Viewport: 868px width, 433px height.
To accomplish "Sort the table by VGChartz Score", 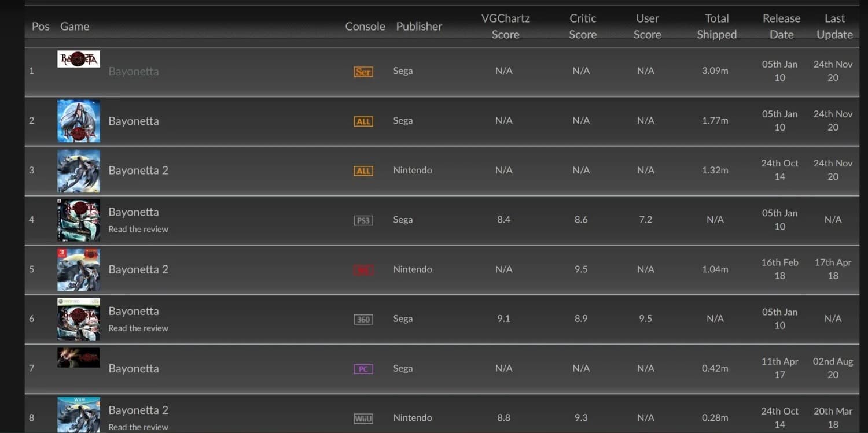I will (505, 27).
